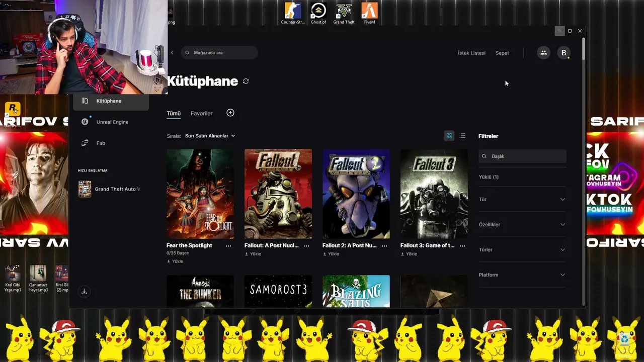This screenshot has width=644, height=362.
Task: Open Qanunsuz Hayat.mp3 file
Action: 38,279
